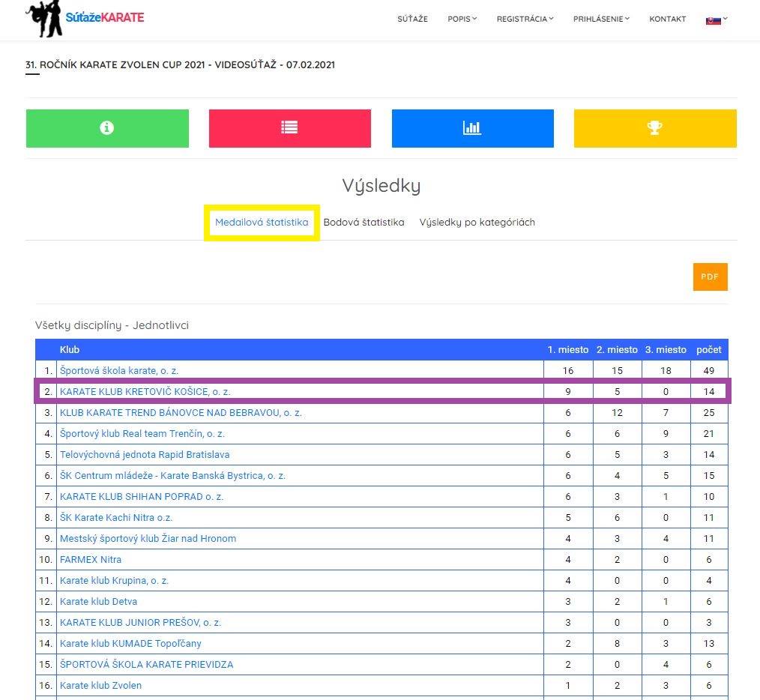Screen dimensions: 760x700
Task: Click the total 49 in first row
Action: click(708, 370)
